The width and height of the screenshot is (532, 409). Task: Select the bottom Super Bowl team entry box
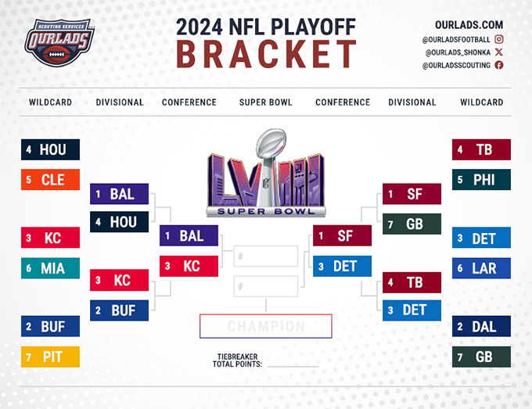pyautogui.click(x=266, y=286)
